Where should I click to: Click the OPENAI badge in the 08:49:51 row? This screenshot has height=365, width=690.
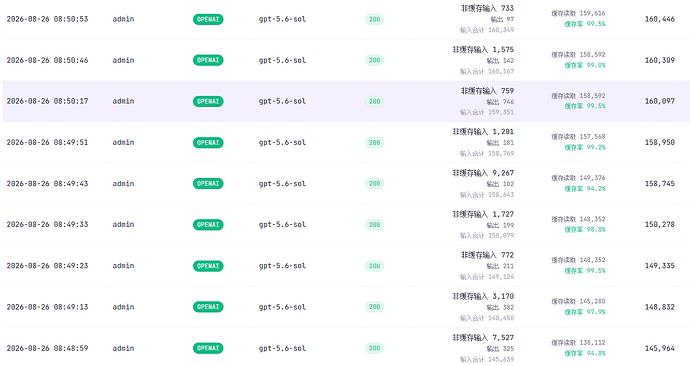click(208, 143)
